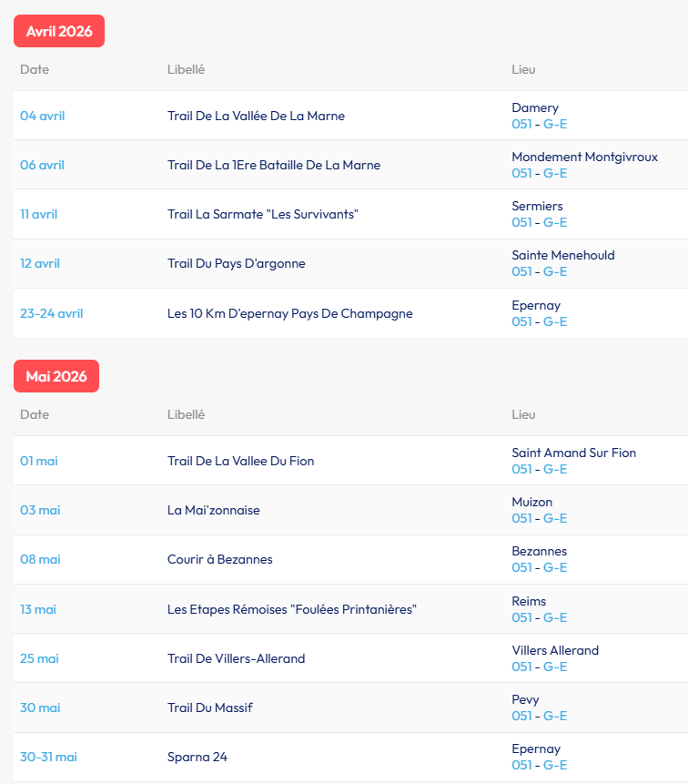
Task: Open the 23-24 avril date link
Action: click(52, 313)
